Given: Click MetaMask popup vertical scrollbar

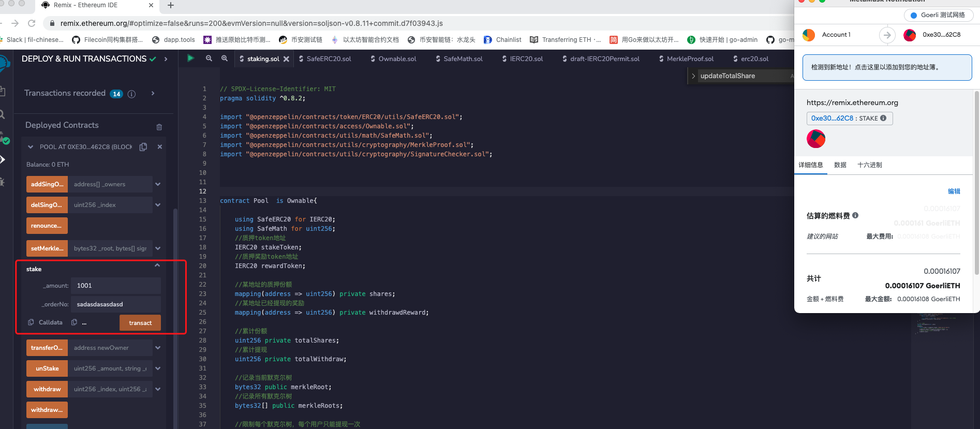Looking at the screenshot, I should pyautogui.click(x=976, y=182).
